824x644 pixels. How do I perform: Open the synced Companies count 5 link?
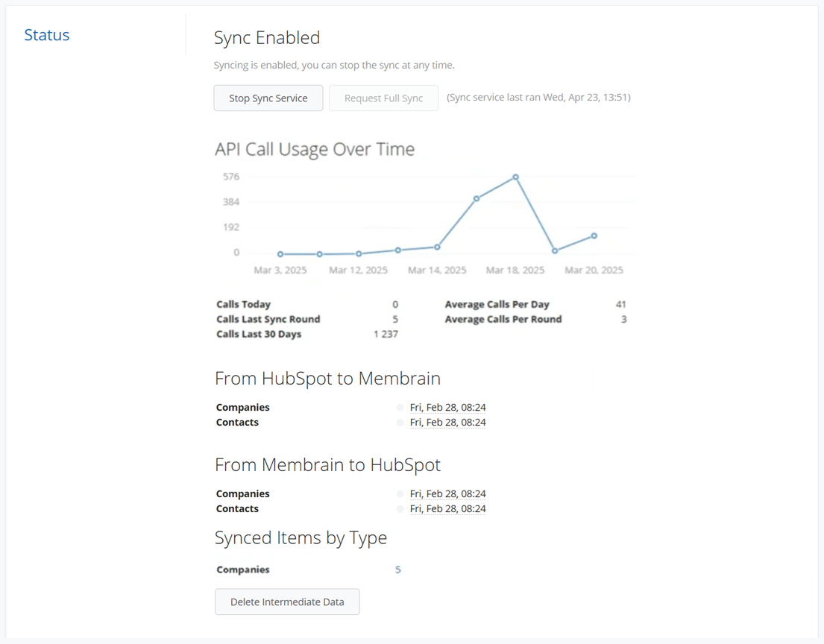tap(397, 569)
